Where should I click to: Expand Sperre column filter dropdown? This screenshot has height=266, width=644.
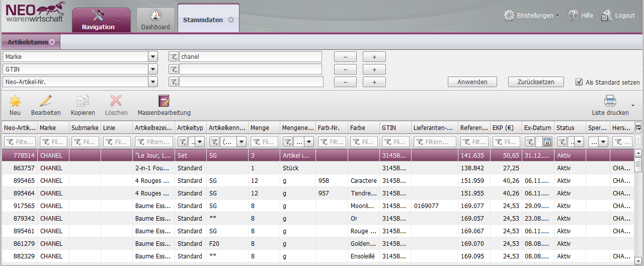tap(603, 142)
